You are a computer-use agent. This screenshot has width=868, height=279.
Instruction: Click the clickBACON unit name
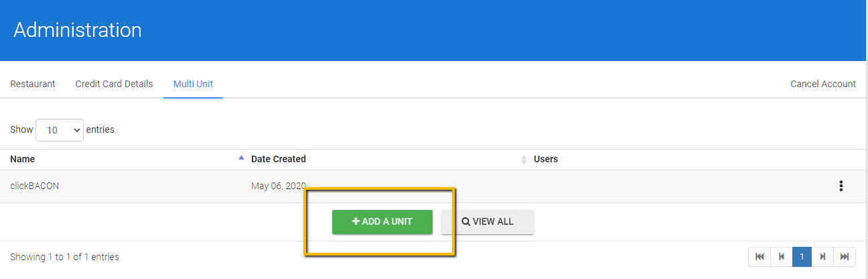click(x=35, y=186)
